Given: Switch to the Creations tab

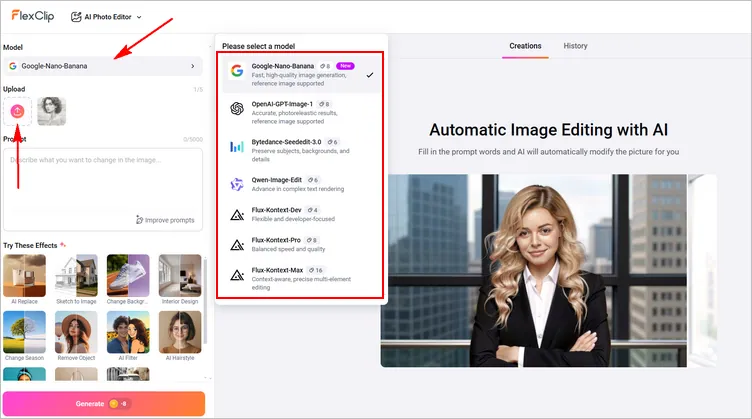Looking at the screenshot, I should click(x=525, y=46).
